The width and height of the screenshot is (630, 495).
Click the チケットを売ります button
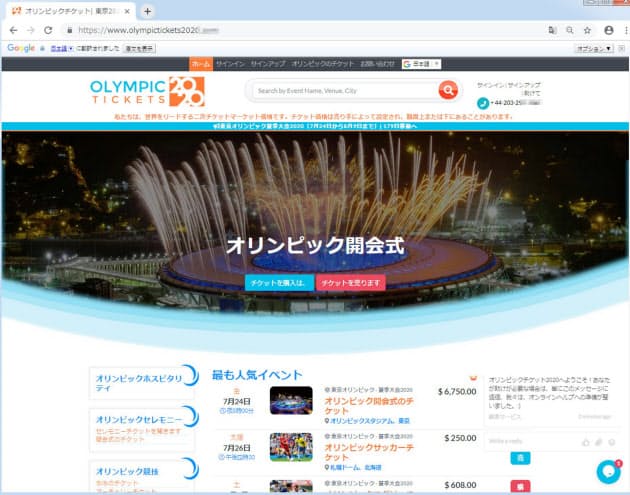click(x=350, y=283)
